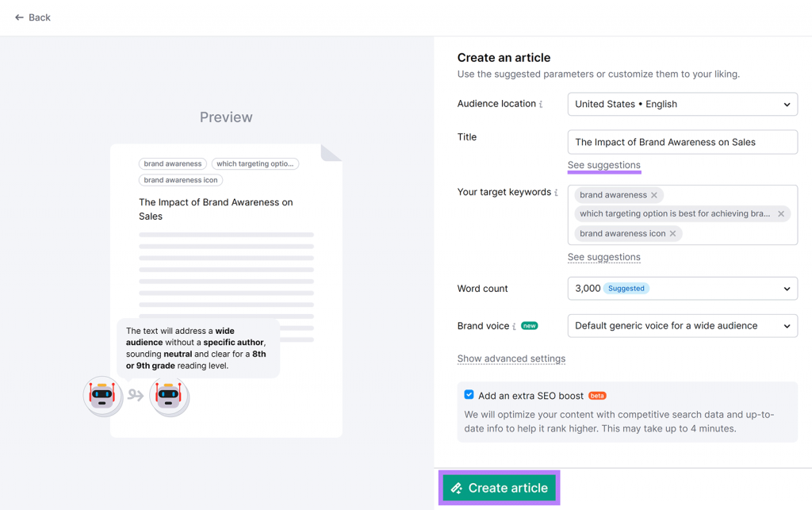
Task: Open the Audience location dropdown
Action: coord(682,105)
